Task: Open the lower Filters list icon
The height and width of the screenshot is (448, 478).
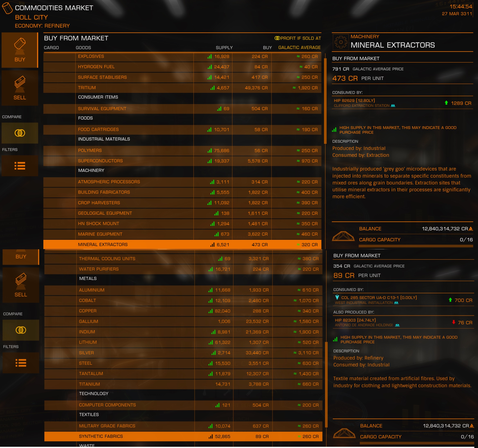Action: (x=21, y=363)
